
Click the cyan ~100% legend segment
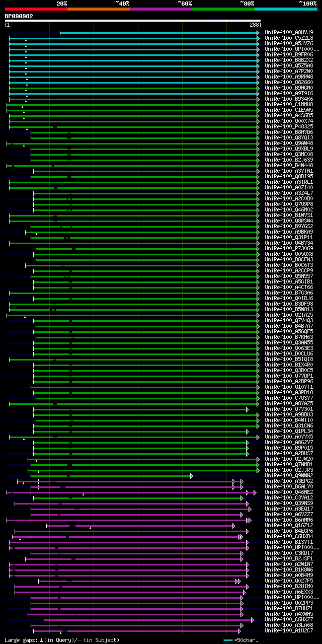[x=286, y=9]
